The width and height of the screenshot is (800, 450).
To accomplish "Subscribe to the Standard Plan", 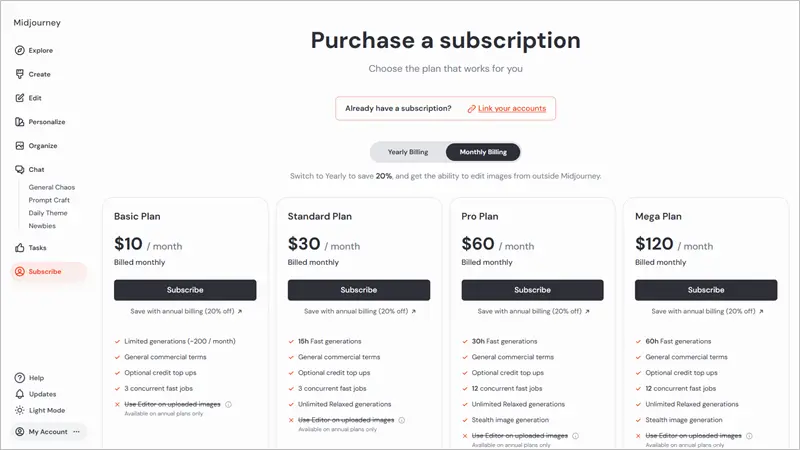I will click(x=359, y=290).
